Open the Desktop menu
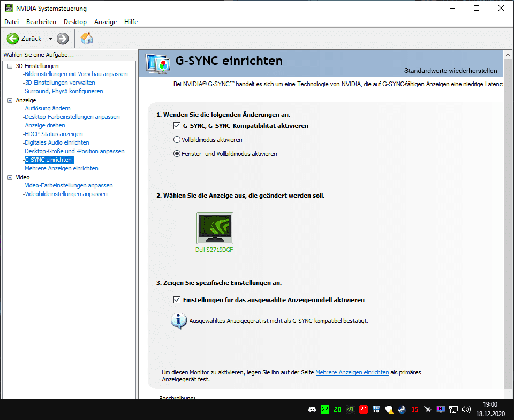The height and width of the screenshot is (420, 514). pos(75,22)
